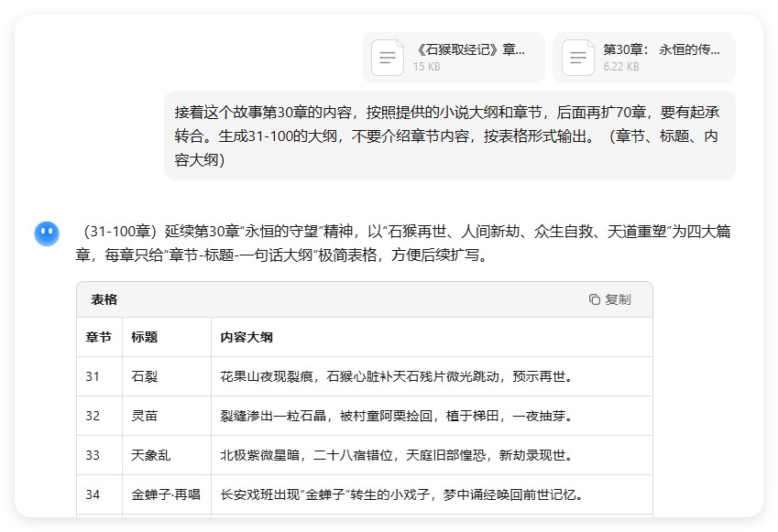Screen dimensions: 778x532
Task: Click the 章节 column header
Action: 97,337
